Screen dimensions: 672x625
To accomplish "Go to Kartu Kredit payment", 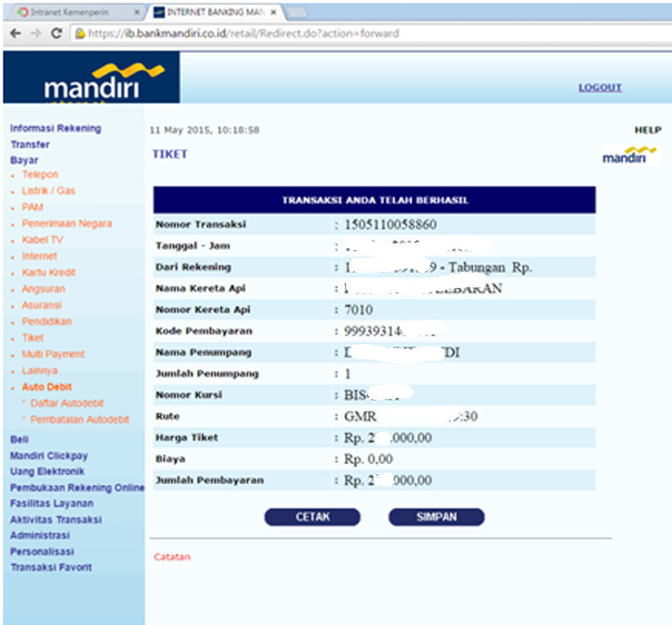I will coord(48,272).
